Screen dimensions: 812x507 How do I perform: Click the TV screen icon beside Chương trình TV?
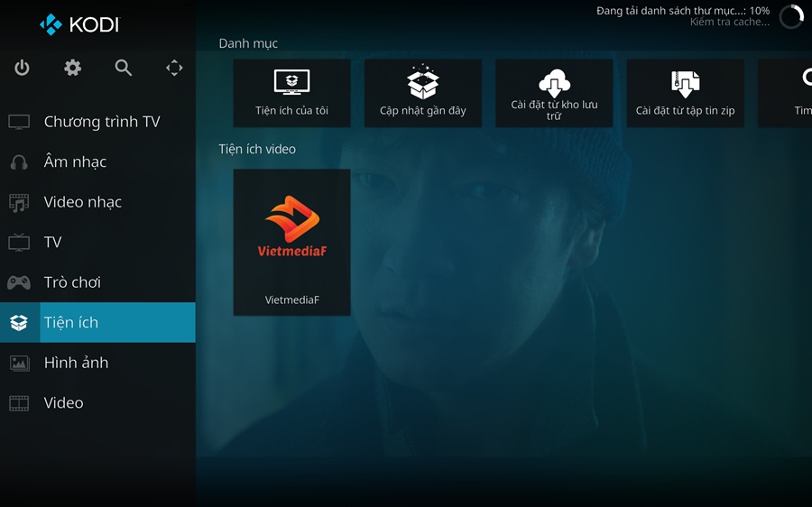click(x=19, y=122)
